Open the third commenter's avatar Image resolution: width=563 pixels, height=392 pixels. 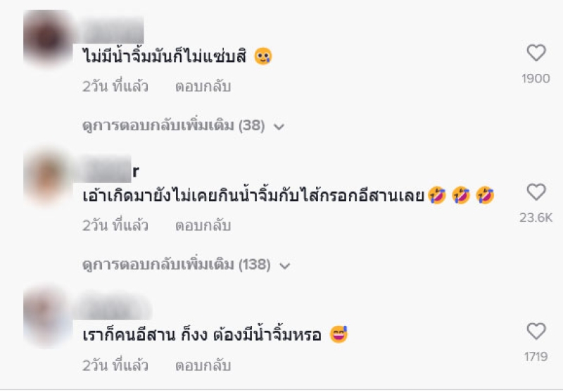(x=48, y=316)
